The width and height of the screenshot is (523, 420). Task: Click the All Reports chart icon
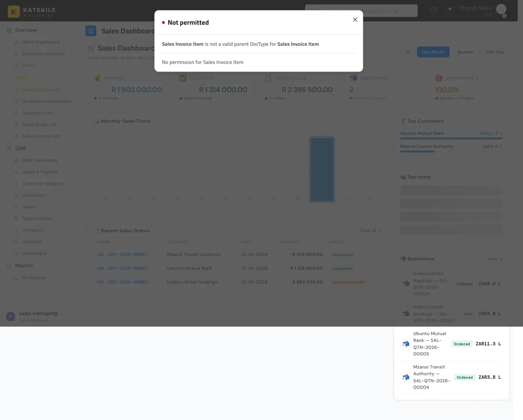click(16, 278)
